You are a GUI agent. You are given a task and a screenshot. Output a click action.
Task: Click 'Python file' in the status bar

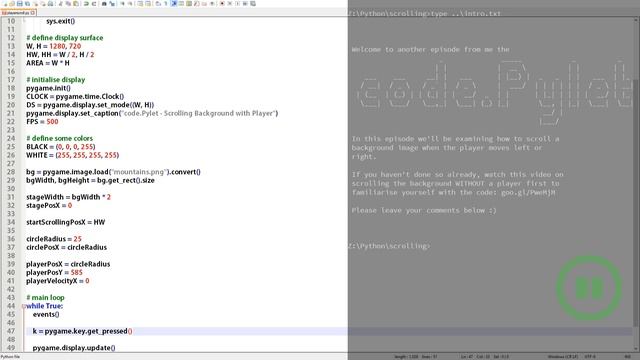click(x=10, y=357)
